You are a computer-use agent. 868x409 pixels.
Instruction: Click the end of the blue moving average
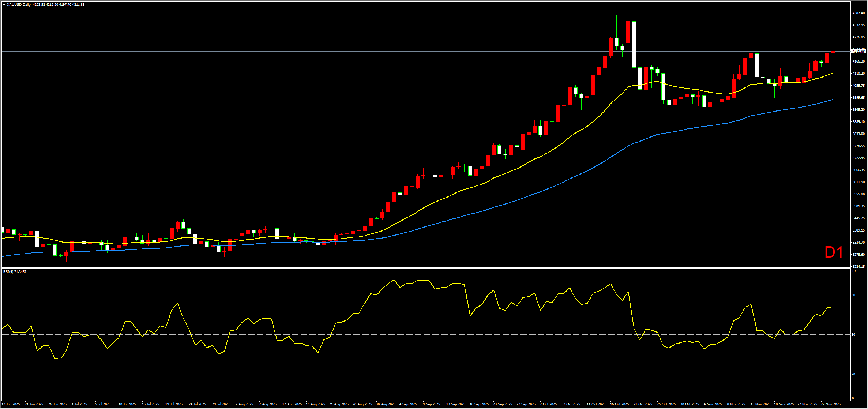pos(833,100)
